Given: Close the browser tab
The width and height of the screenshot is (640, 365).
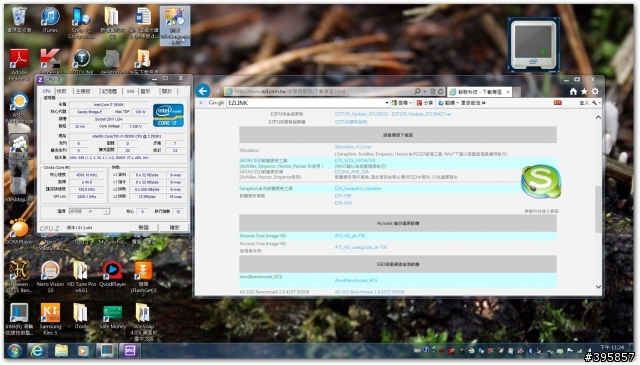Looking at the screenshot, I should (x=508, y=92).
